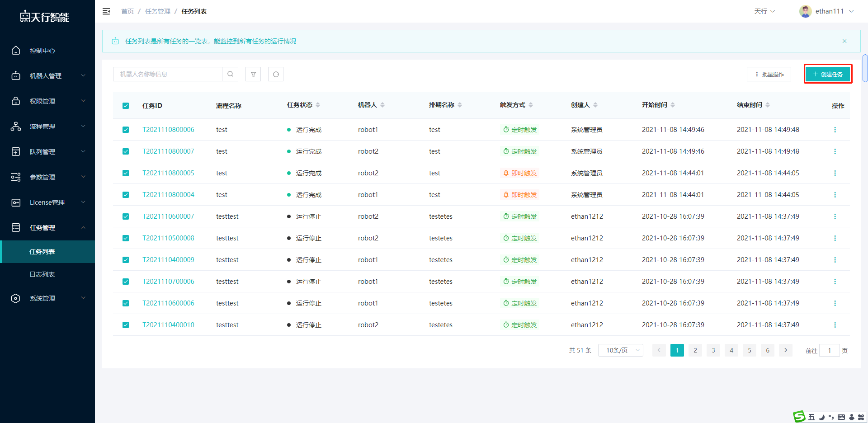Open the ethan111 account dropdown arrow
The width and height of the screenshot is (868, 423).
coord(851,11)
